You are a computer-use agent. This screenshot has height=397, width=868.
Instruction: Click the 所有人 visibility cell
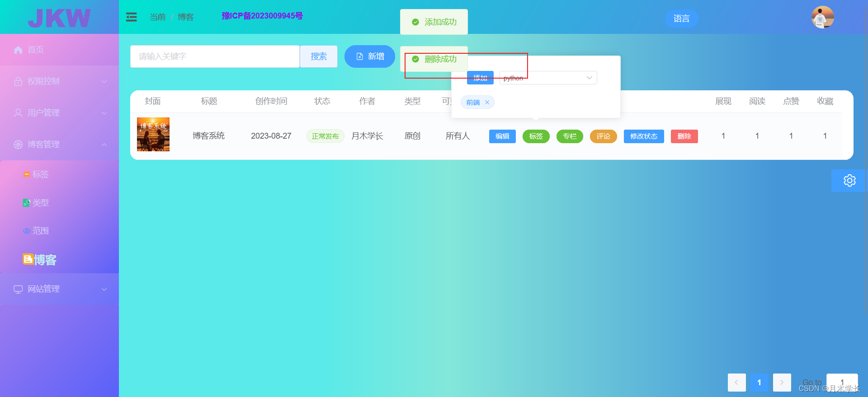click(x=458, y=136)
